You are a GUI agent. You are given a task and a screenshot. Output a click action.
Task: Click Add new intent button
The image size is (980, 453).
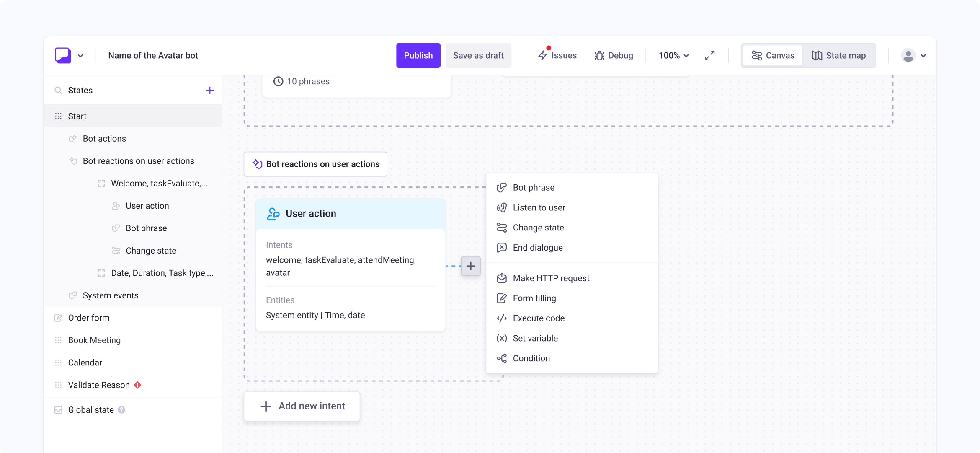point(302,406)
